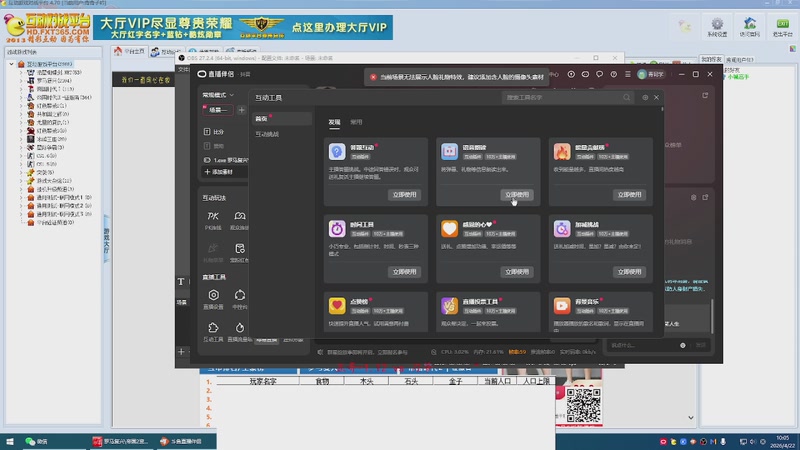Click the microphone icon in system tray
This screenshot has width=800, height=450.
723,441
